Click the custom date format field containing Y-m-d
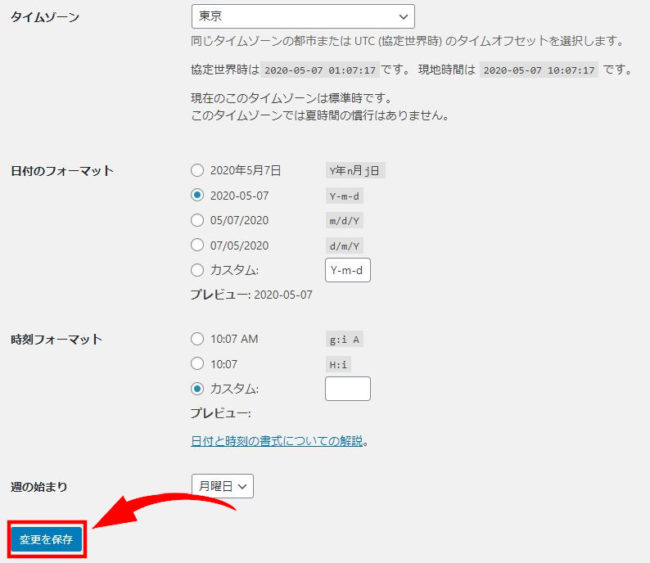The height and width of the screenshot is (563, 650). click(x=348, y=271)
